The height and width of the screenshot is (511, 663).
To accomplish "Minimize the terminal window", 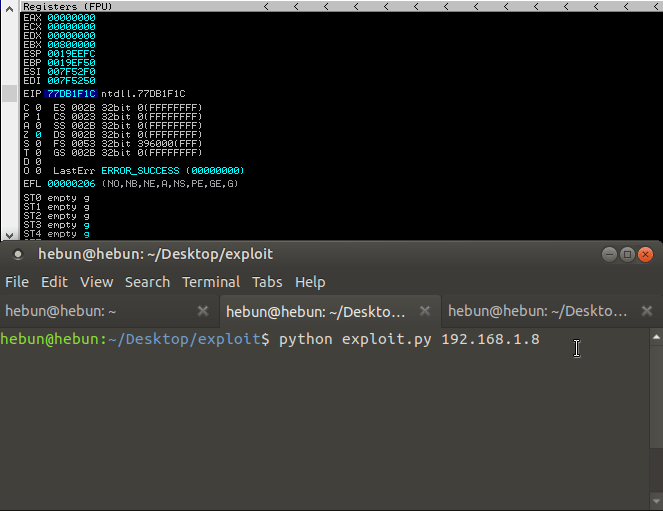I will point(609,254).
